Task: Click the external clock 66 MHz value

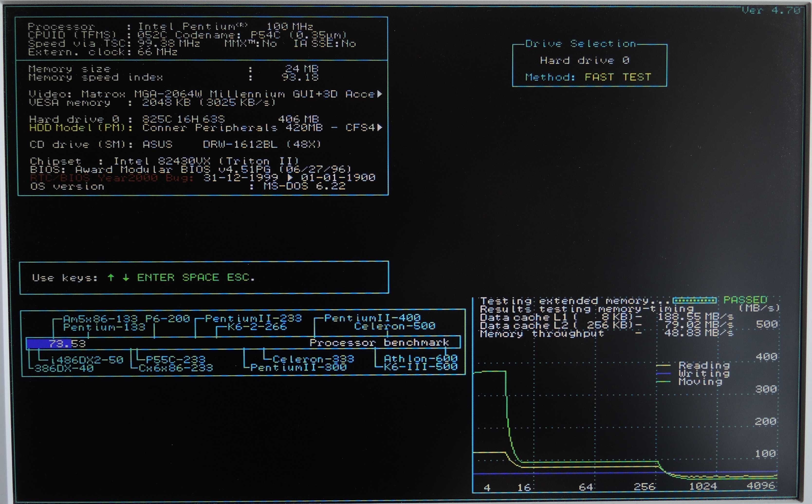Action: (157, 52)
